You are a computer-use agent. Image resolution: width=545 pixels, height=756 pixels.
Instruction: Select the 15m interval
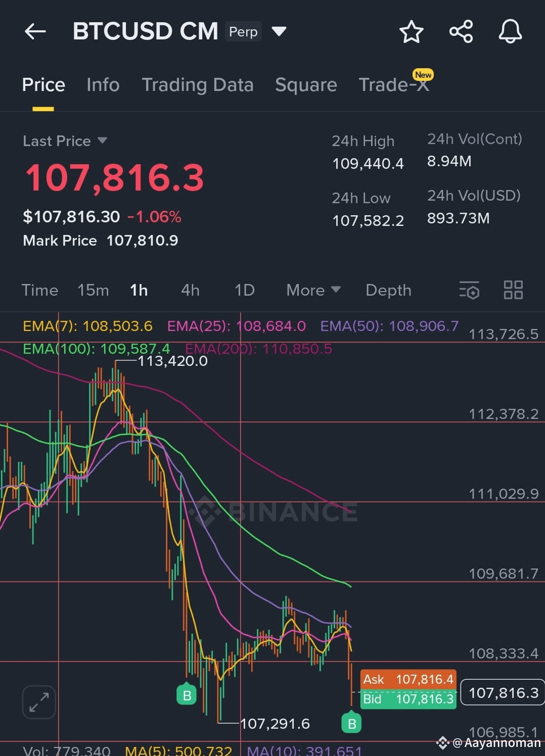coord(93,290)
